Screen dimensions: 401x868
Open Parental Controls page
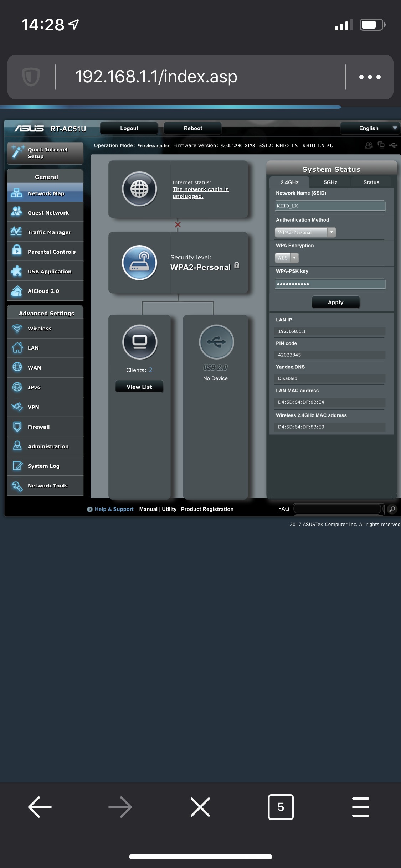coord(45,252)
